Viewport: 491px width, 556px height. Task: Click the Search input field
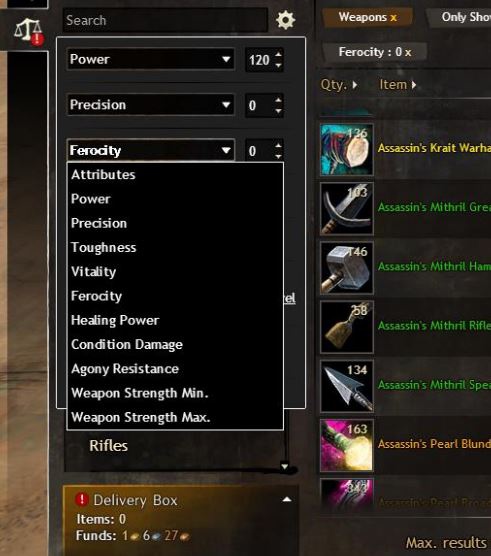(165, 20)
